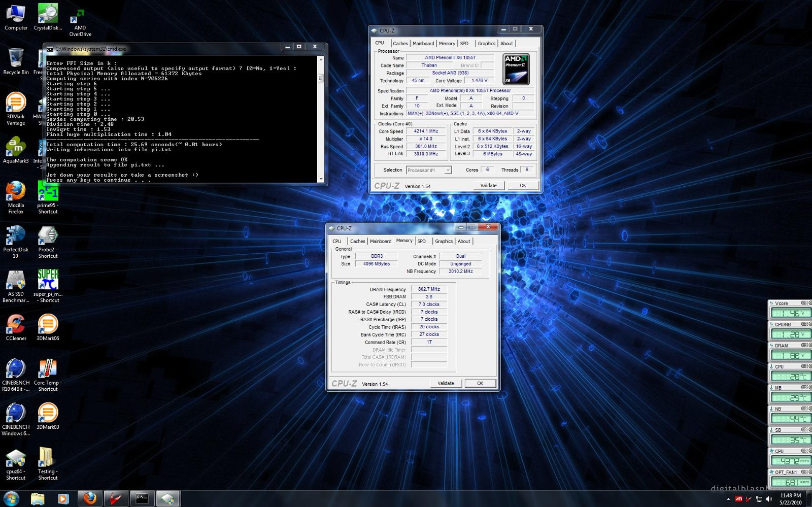
Task: Click cmd window vertical scrollbar thumb
Action: coord(320,78)
